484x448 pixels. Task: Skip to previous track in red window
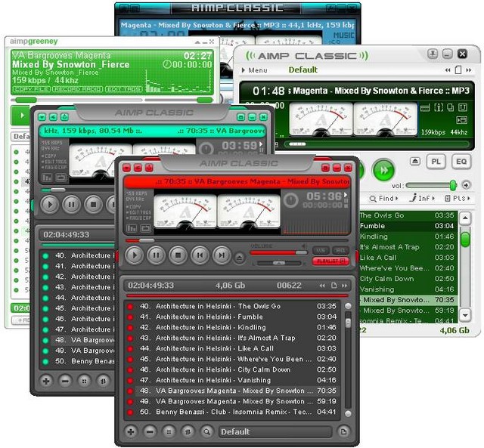click(x=200, y=255)
